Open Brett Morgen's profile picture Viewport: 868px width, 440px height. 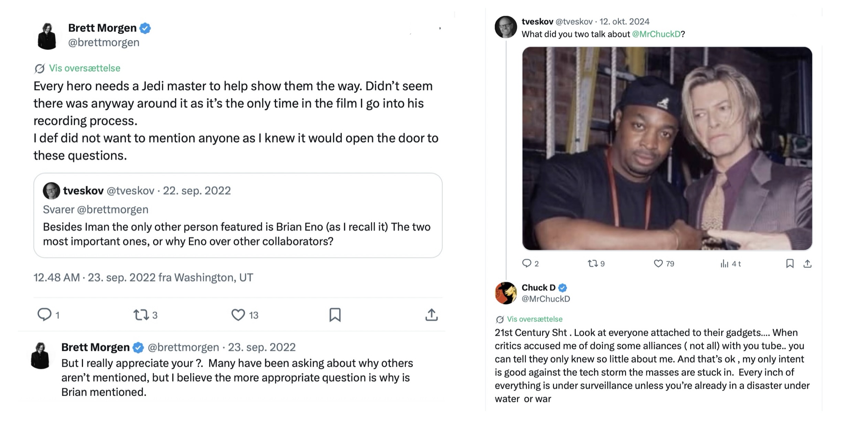(x=47, y=36)
